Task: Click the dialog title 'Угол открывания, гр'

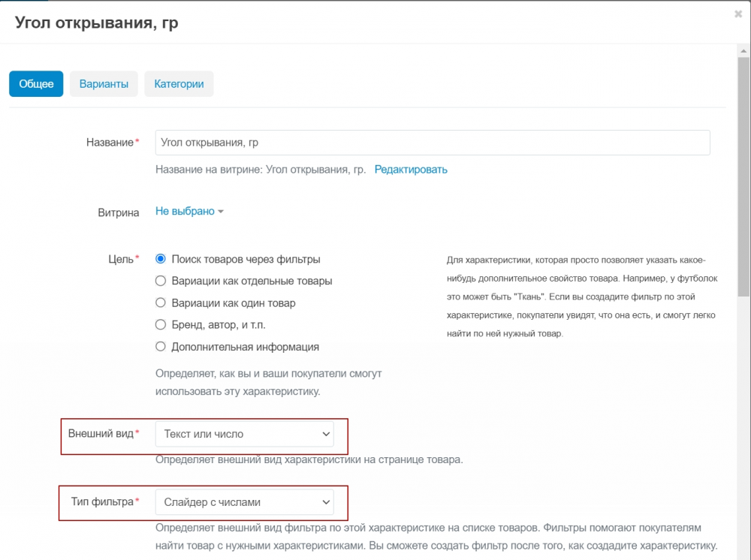Action: [x=97, y=23]
